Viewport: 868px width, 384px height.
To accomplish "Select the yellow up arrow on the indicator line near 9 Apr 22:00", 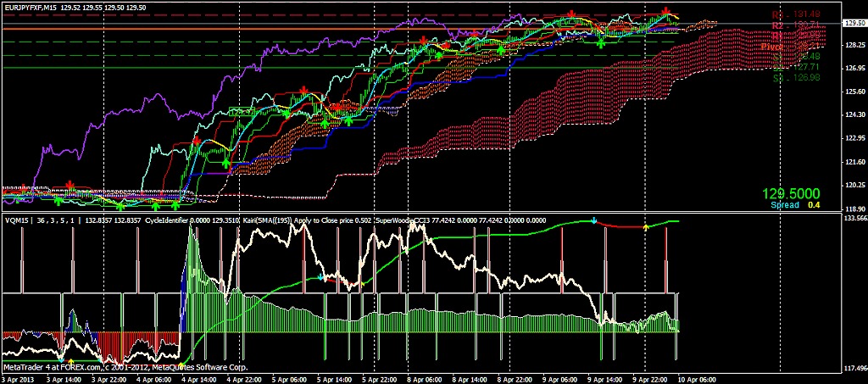I will tap(645, 227).
